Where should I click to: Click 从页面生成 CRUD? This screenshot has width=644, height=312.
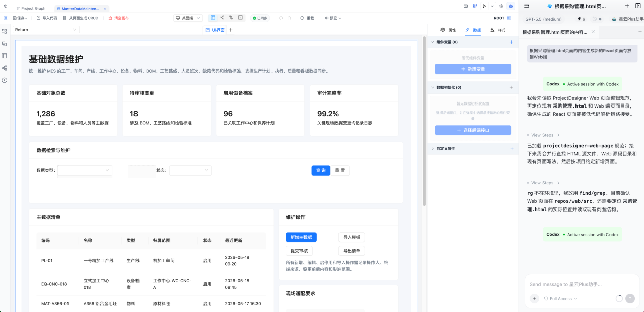click(80, 18)
